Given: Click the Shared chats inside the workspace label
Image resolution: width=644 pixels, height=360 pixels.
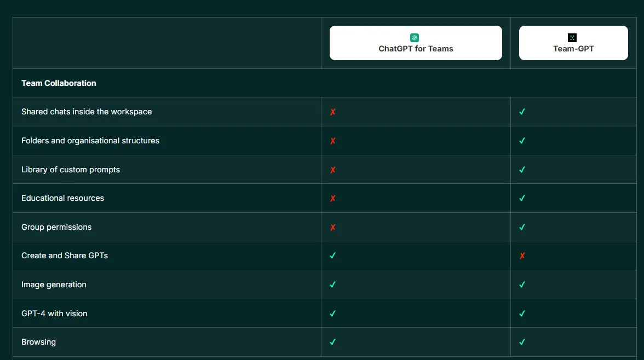Looking at the screenshot, I should pyautogui.click(x=87, y=112).
